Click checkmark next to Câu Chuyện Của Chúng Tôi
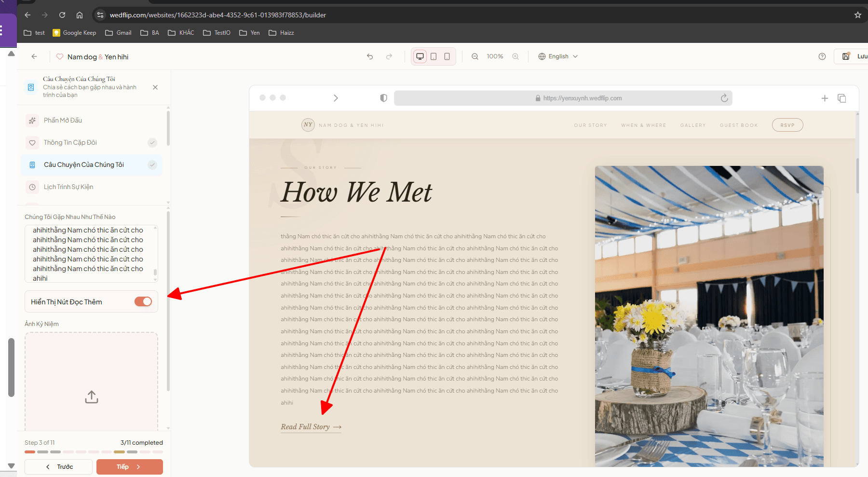 point(152,165)
